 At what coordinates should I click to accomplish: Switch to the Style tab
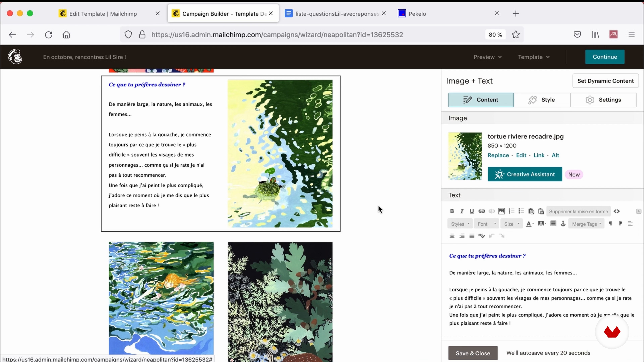[542, 100]
